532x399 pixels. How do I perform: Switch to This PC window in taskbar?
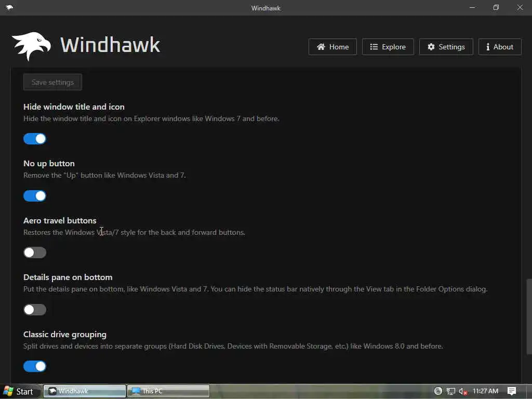tap(168, 391)
